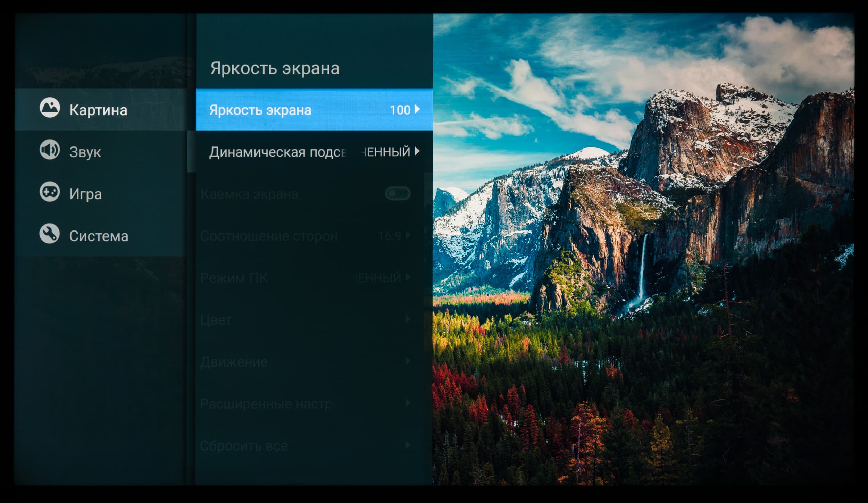
Task: Go to Система settings label
Action: click(x=99, y=236)
